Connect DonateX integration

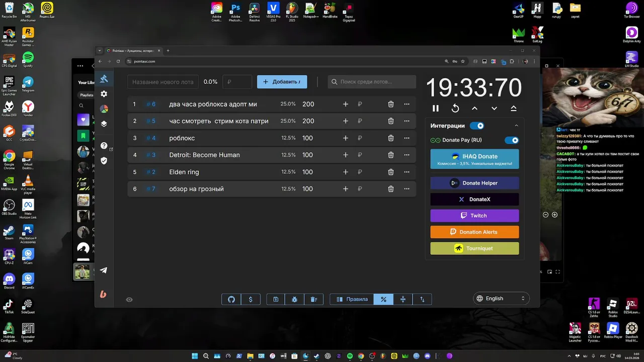click(474, 200)
